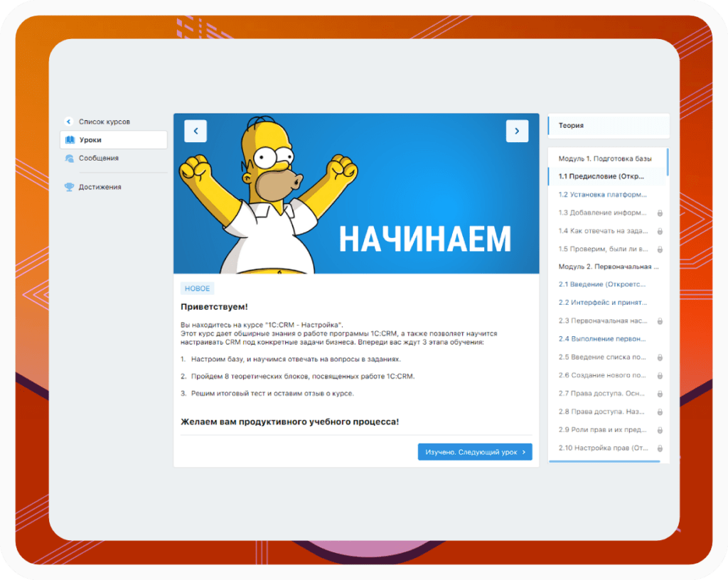The height and width of the screenshot is (580, 728).
Task: Click the lock icon on lesson 2.3
Action: coord(660,321)
